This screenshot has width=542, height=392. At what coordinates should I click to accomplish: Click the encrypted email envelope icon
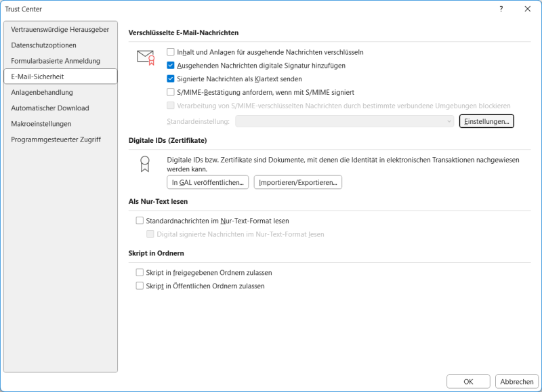(146, 58)
